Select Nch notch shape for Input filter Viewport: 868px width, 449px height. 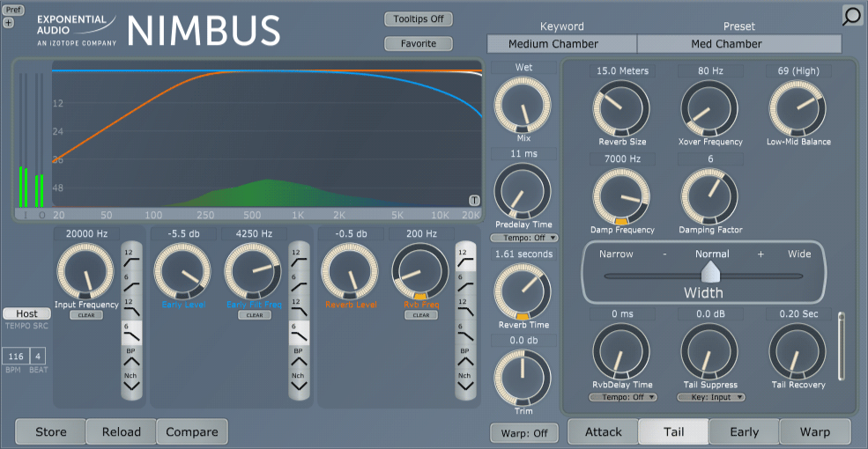click(132, 383)
